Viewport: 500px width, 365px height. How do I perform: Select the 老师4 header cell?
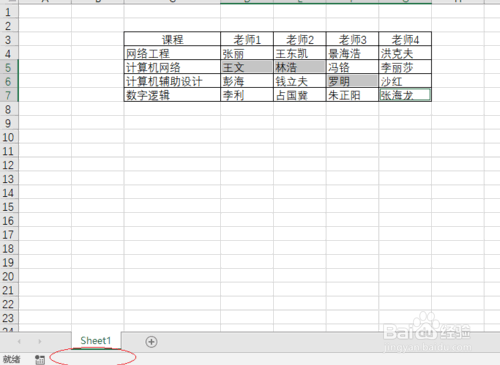point(405,39)
